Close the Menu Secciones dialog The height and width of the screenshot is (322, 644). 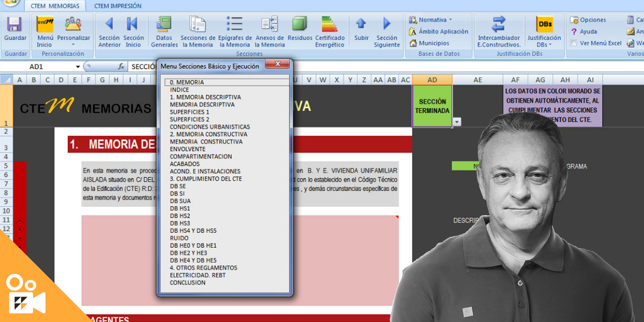[277, 64]
